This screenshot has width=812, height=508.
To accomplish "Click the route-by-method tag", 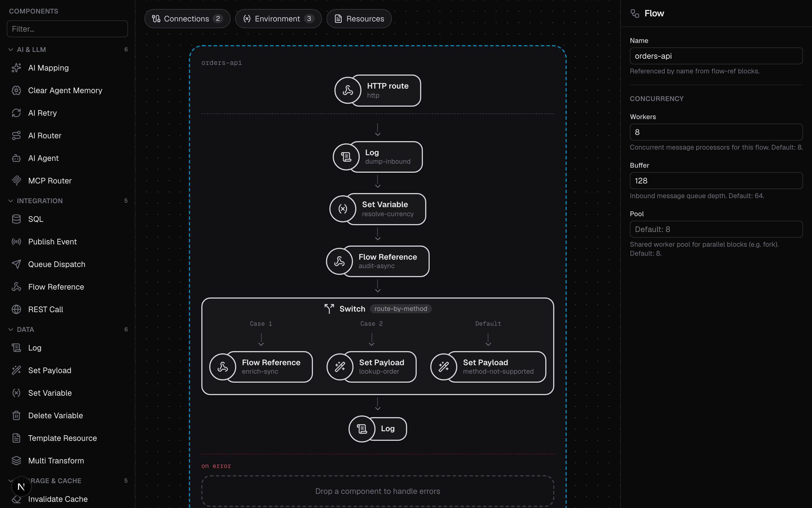I will [x=401, y=308].
